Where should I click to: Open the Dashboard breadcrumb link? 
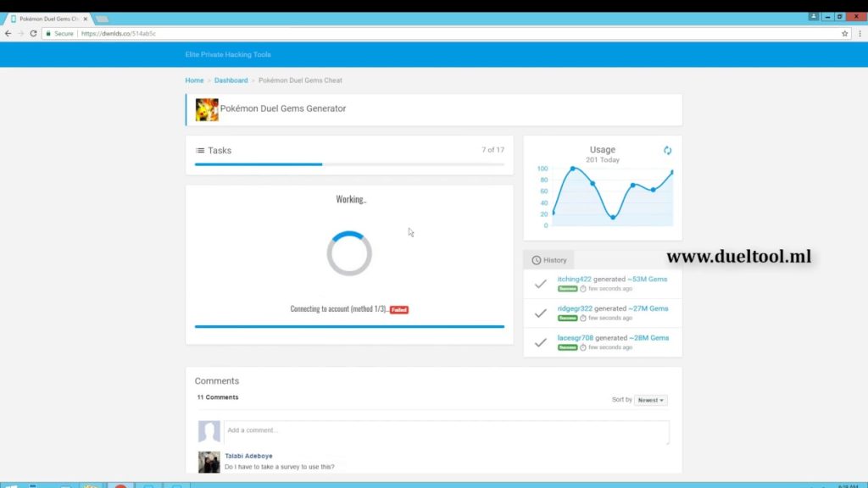(x=231, y=80)
